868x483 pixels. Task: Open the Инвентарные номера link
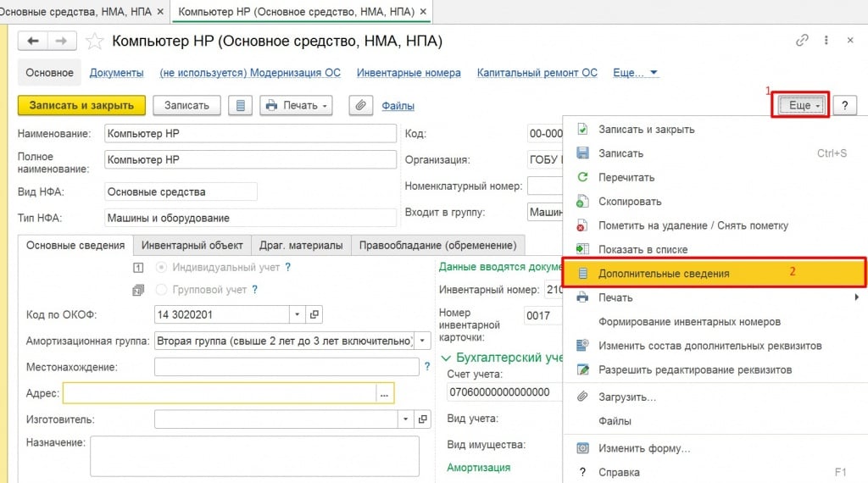tap(409, 73)
